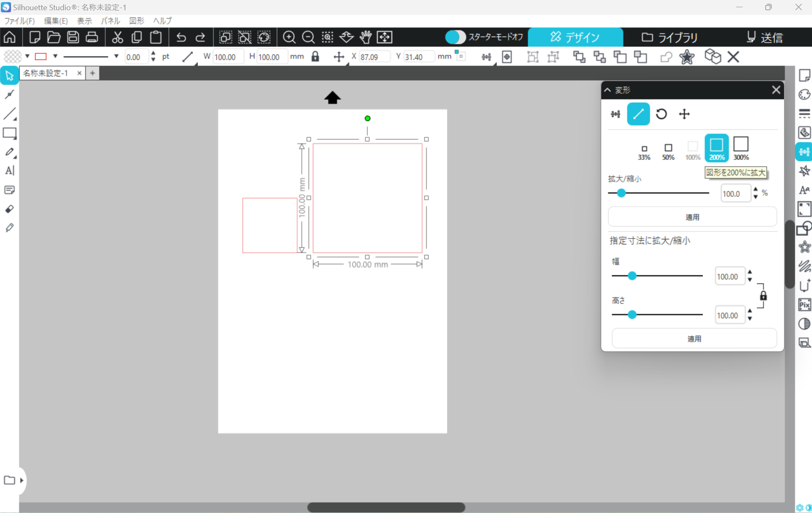Scale shape to 300%
This screenshot has height=513, width=812.
[741, 148]
